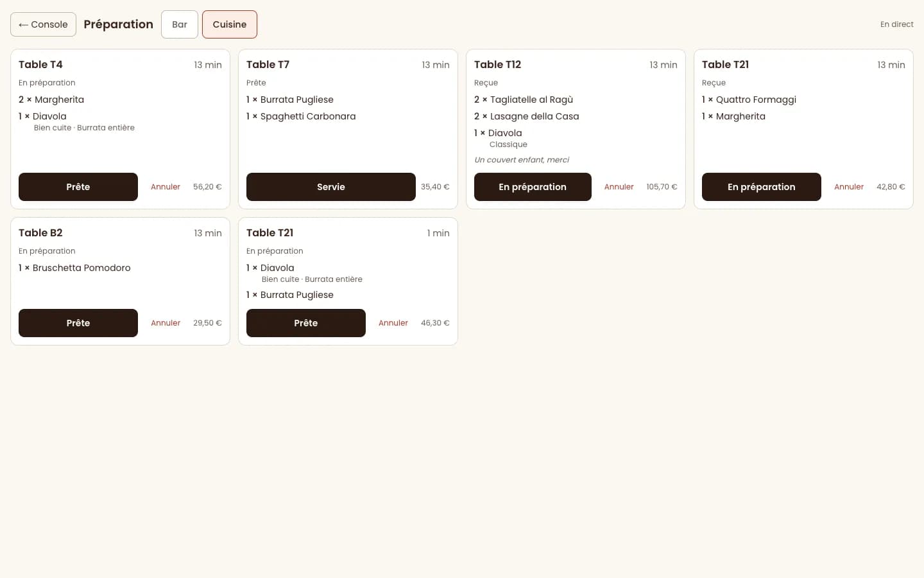The width and height of the screenshot is (924, 578).
Task: Click the Prête status on Table T7
Action: pos(256,83)
